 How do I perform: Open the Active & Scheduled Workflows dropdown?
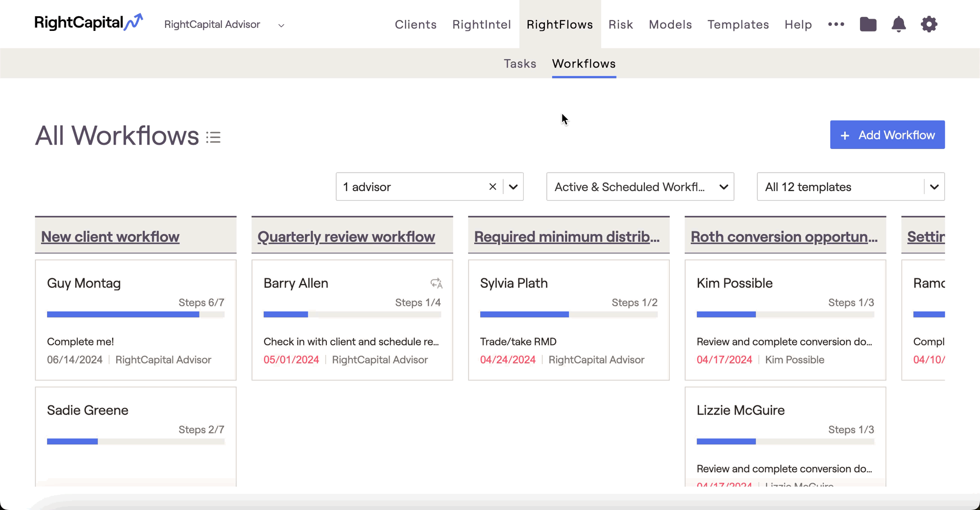(640, 187)
